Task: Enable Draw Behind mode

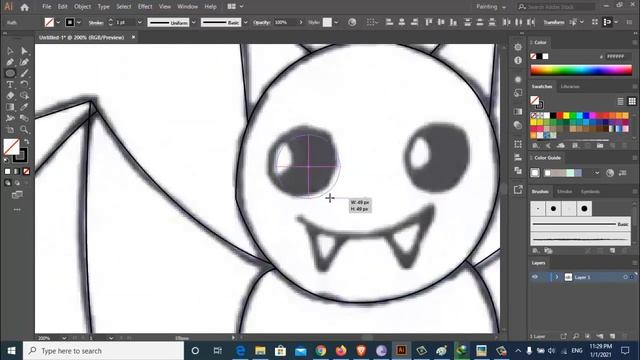Action: point(17,183)
